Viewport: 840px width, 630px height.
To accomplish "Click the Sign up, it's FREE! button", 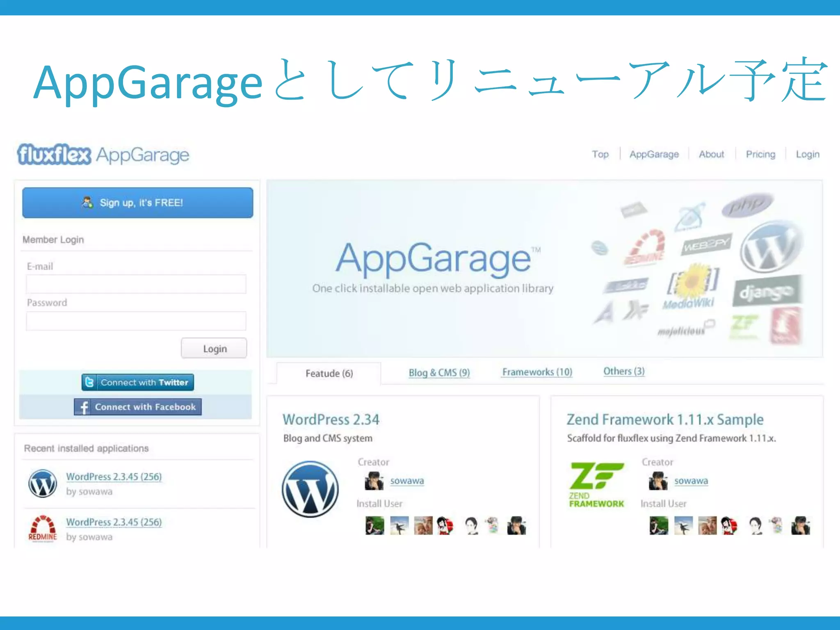I will pos(138,203).
